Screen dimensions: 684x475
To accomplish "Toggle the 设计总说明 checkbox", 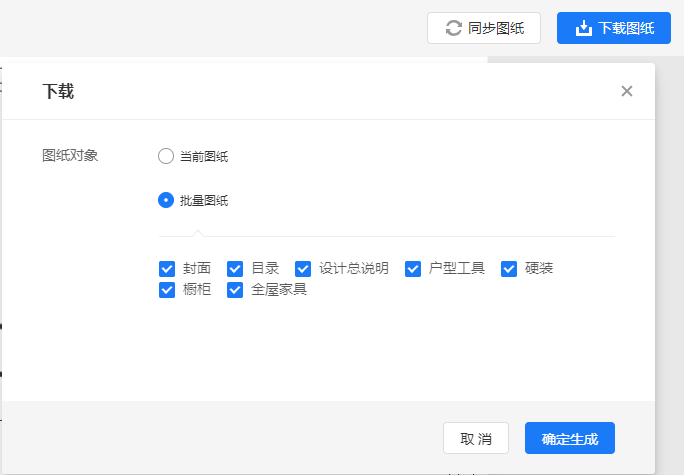I will pos(303,268).
